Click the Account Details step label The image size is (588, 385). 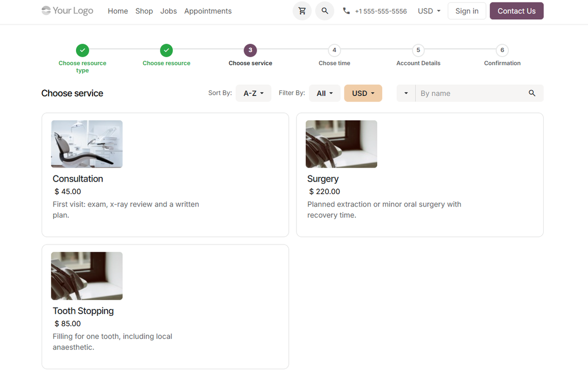[418, 63]
